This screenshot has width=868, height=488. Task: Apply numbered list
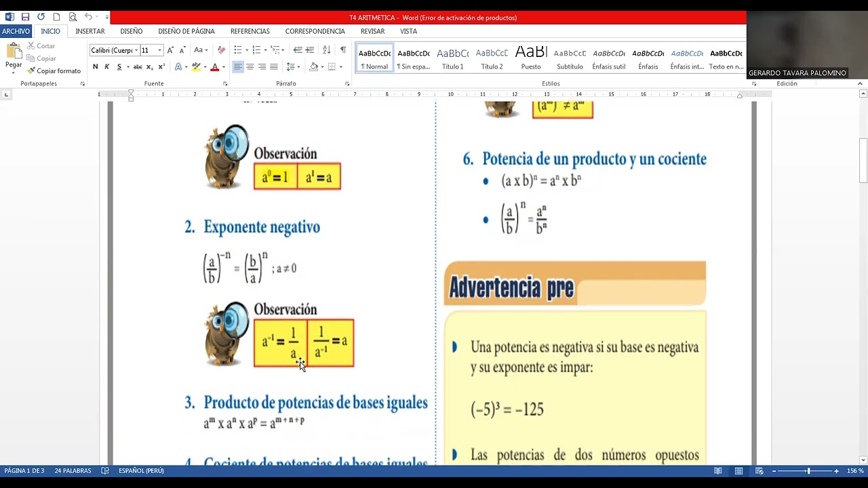[x=256, y=50]
